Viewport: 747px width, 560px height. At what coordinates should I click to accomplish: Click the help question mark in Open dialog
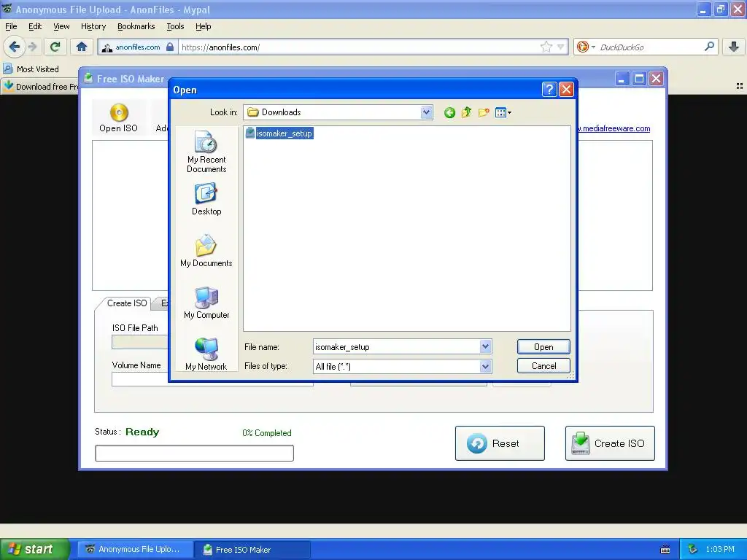(x=549, y=90)
